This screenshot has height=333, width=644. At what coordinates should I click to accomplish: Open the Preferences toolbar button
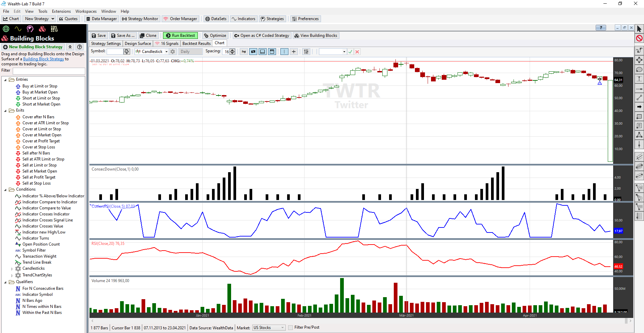click(306, 19)
